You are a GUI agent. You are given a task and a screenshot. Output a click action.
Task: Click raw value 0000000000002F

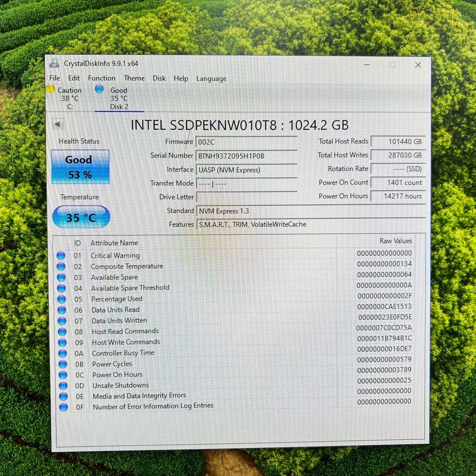(x=384, y=296)
